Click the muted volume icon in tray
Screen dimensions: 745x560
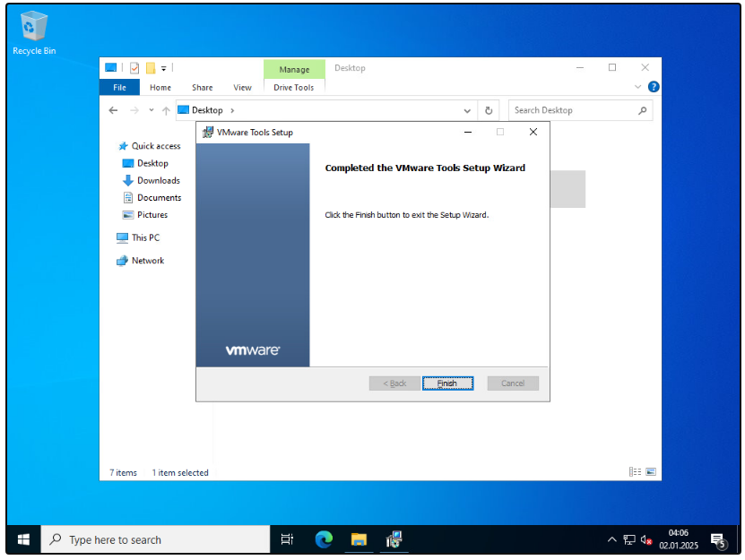pyautogui.click(x=645, y=539)
